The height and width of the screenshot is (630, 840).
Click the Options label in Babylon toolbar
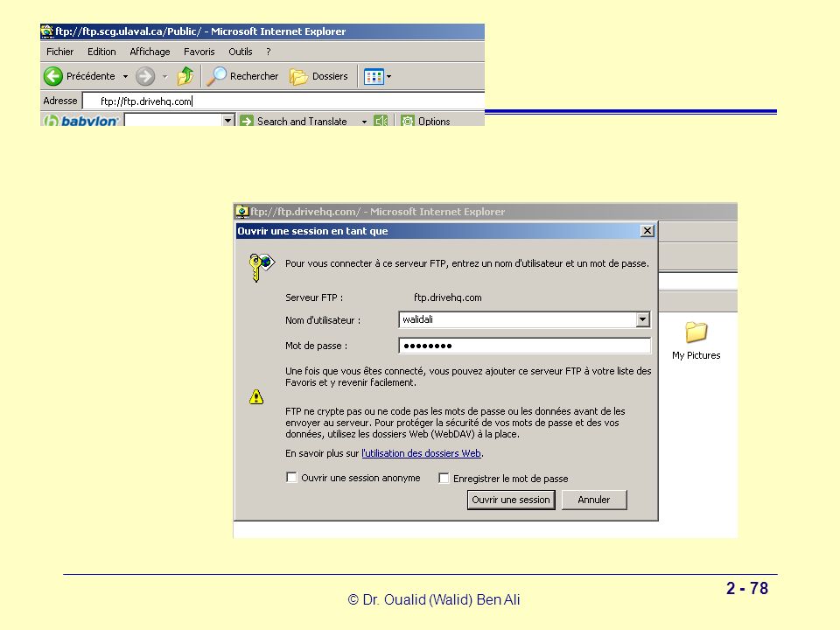(x=435, y=122)
